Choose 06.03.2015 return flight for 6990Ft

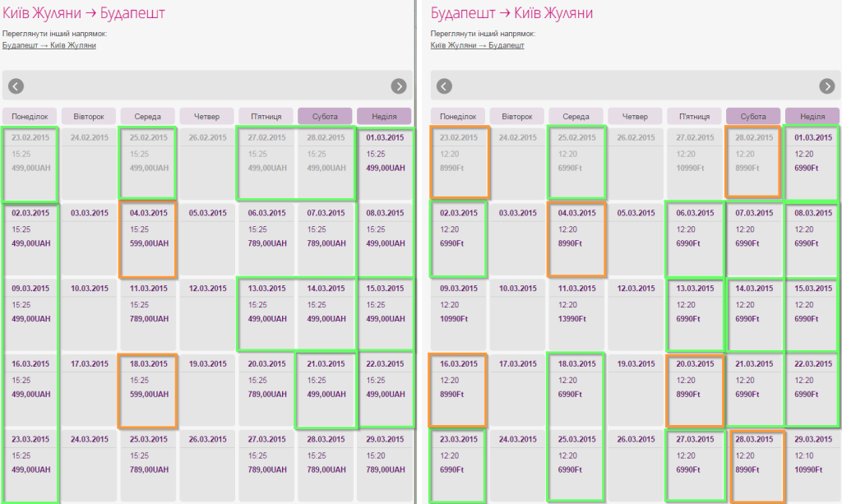coord(695,239)
